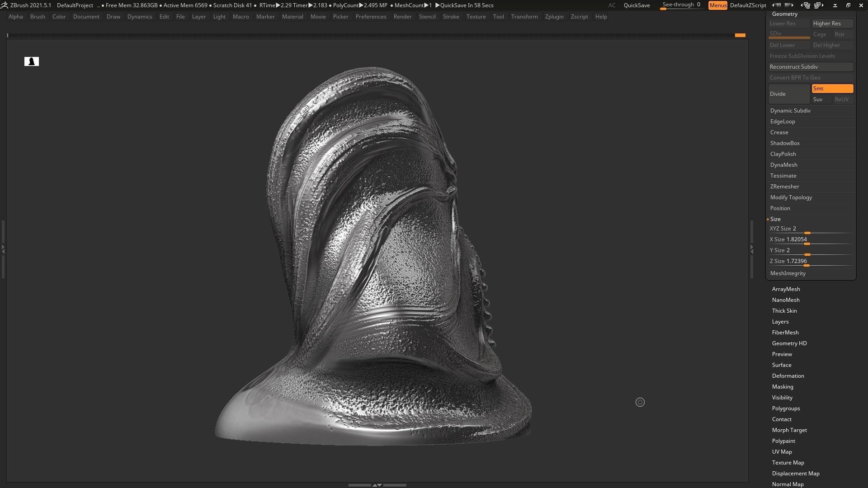Click the Rstr button
Viewport: 868px width, 488px height.
[x=843, y=34]
